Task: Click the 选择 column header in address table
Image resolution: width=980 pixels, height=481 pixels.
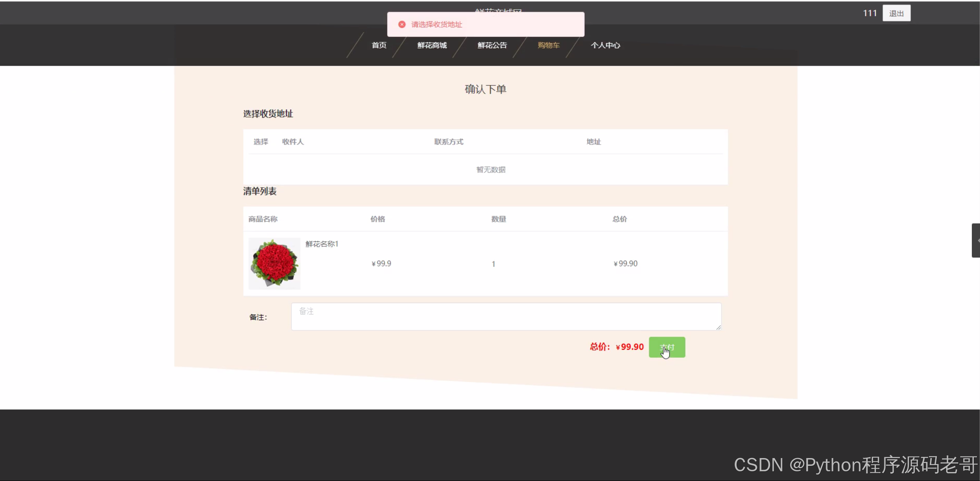Action: point(261,142)
